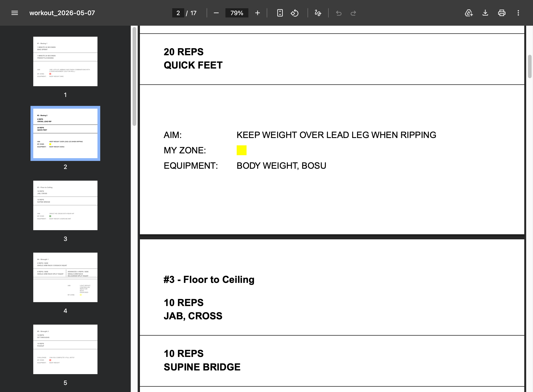Viewport: 533px width, 392px height.
Task: Click the zoom out minus button
Action: tap(216, 13)
